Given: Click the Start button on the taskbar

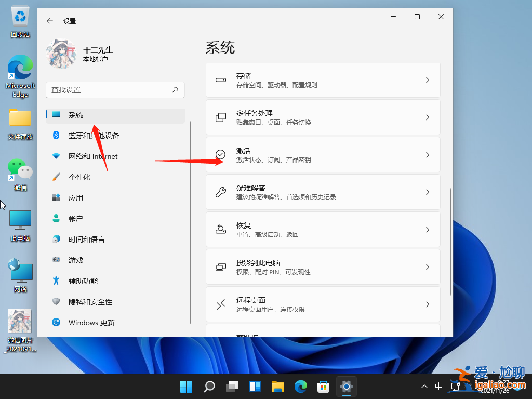Looking at the screenshot, I should 186,387.
